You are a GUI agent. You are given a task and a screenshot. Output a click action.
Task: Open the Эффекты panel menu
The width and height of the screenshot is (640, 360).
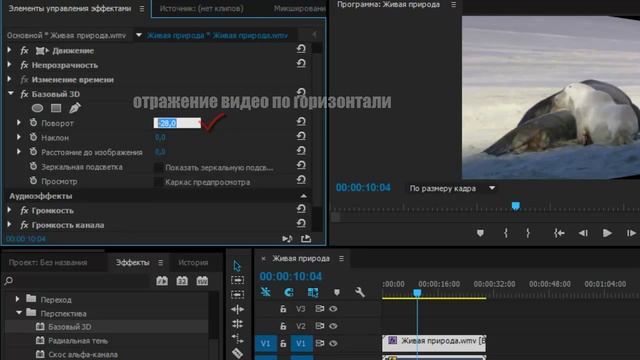point(160,262)
